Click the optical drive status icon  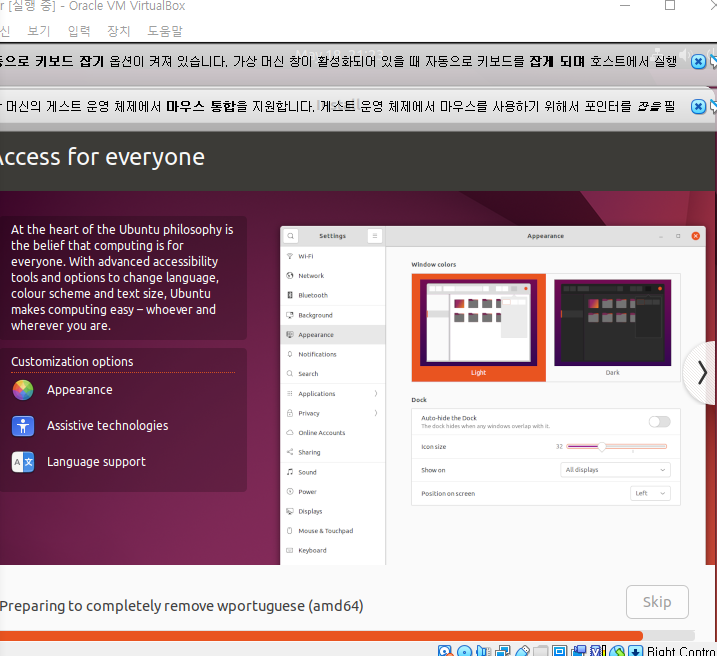(464, 651)
